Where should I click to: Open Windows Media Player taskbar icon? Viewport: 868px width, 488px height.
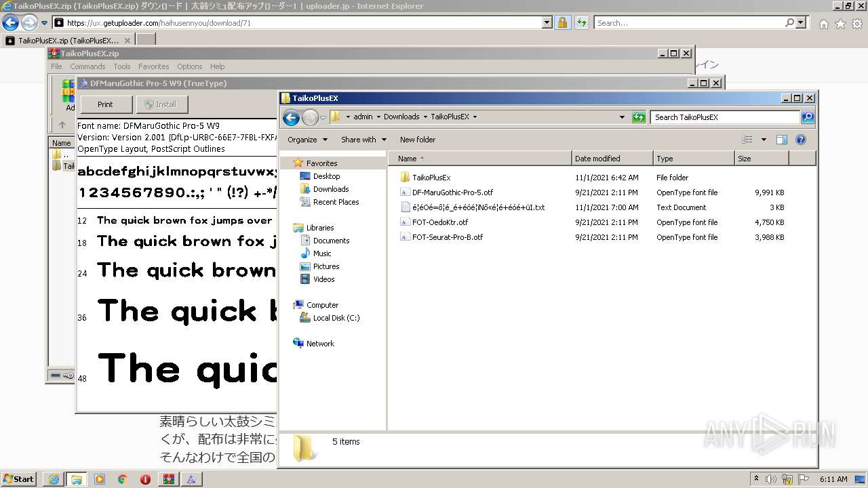point(100,479)
